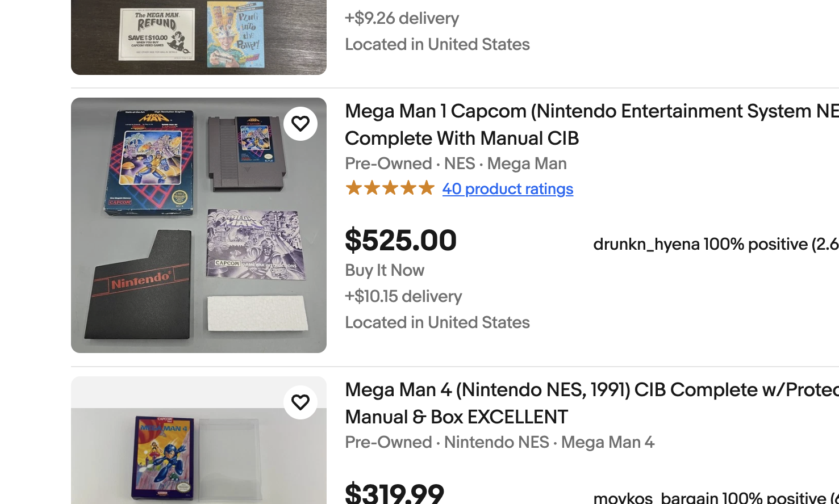Click the +$10.15 delivery text

(403, 296)
